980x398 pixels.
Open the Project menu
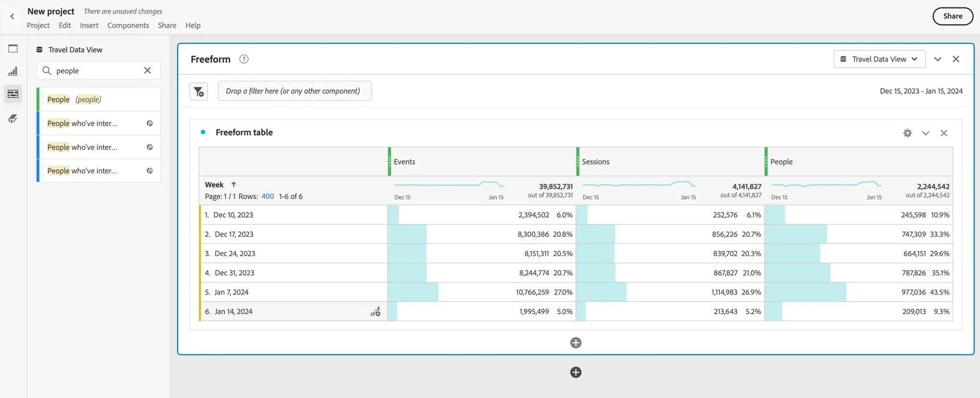coord(38,26)
